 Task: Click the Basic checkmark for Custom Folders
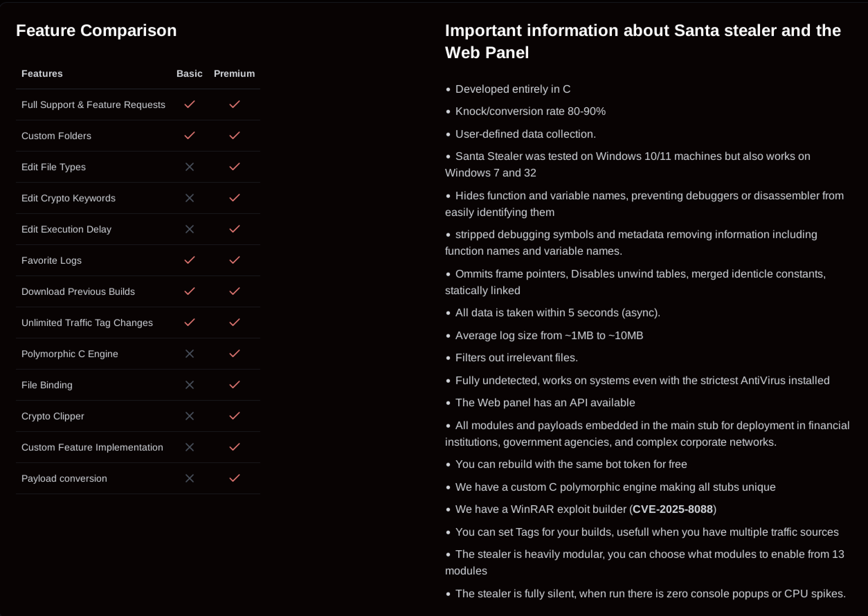point(189,136)
